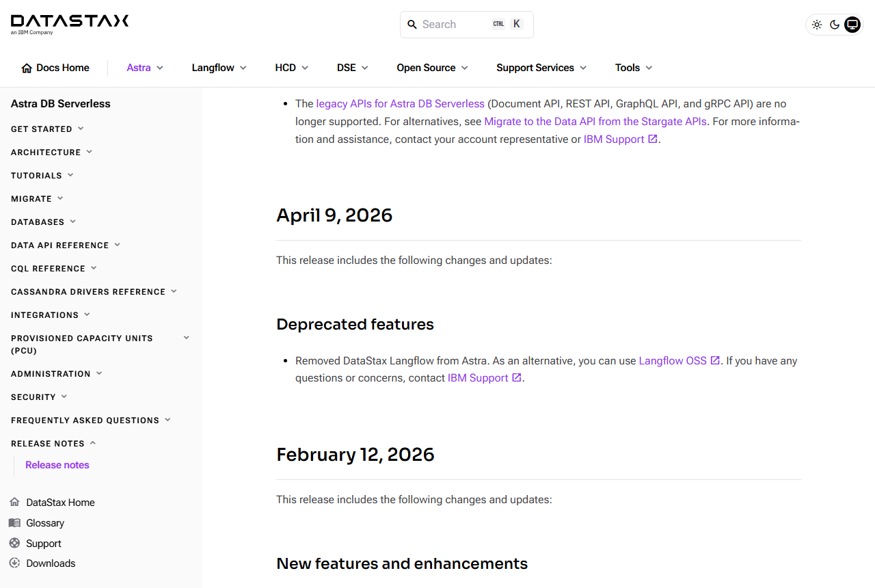The width and height of the screenshot is (875, 588).
Task: Click the DataStax Home icon in sidebar
Action: coord(14,502)
